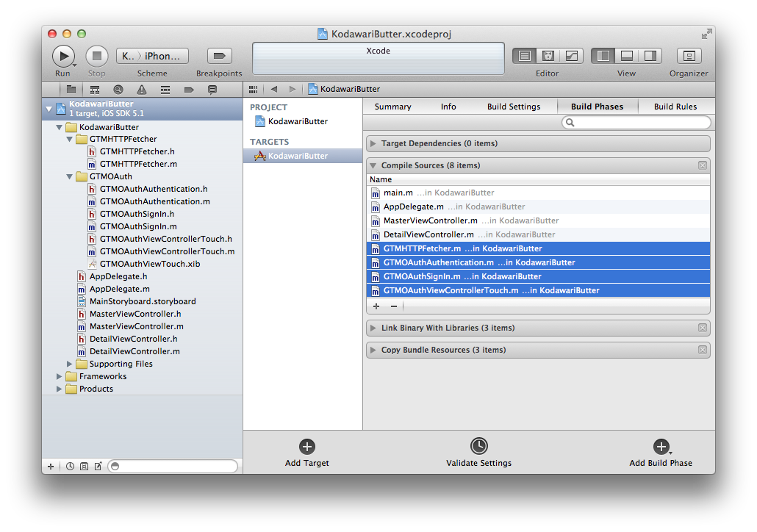Remove the Compile Sources phase
This screenshot has width=757, height=532.
coord(703,165)
